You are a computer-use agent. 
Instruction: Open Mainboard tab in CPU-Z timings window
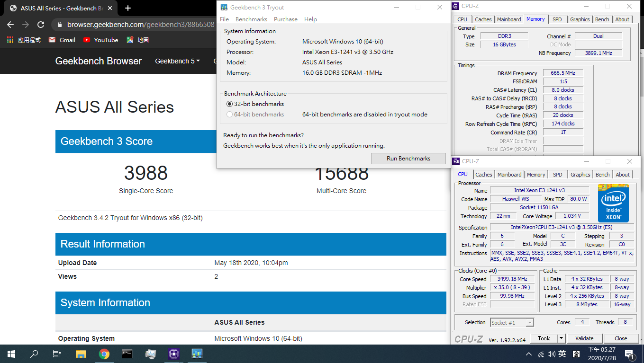tap(509, 19)
